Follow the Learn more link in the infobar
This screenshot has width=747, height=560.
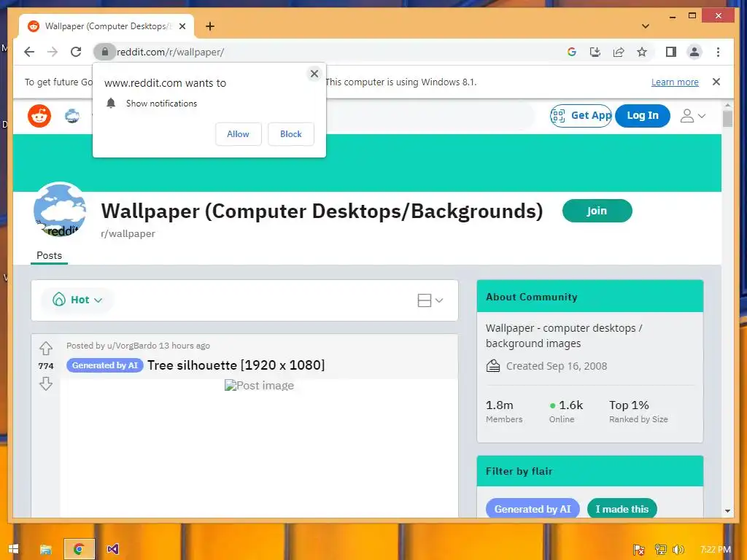(675, 82)
